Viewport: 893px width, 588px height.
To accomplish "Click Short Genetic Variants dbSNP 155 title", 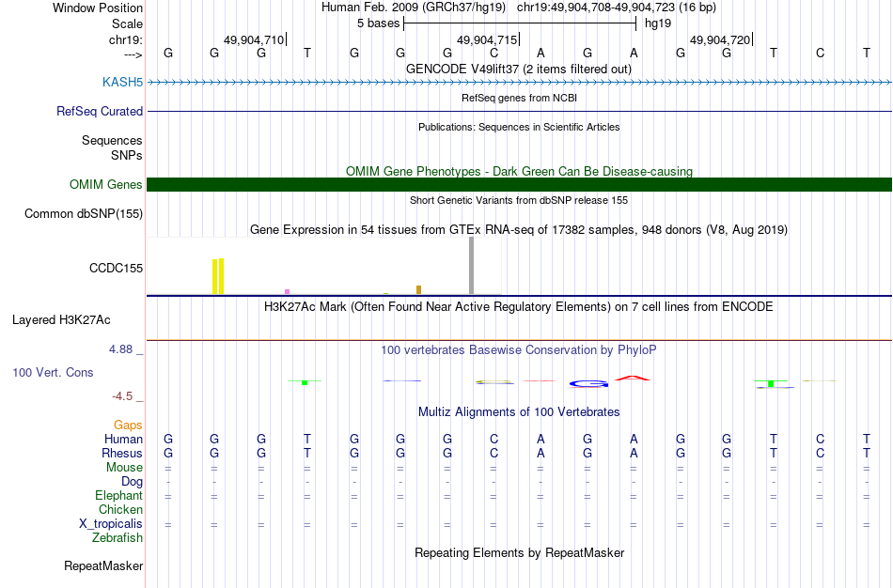I will coord(519,200).
